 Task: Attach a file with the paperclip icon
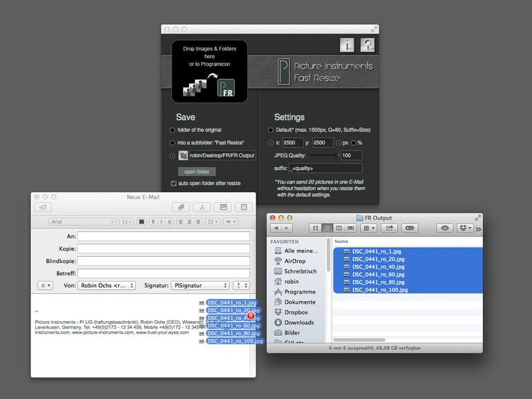pos(180,207)
